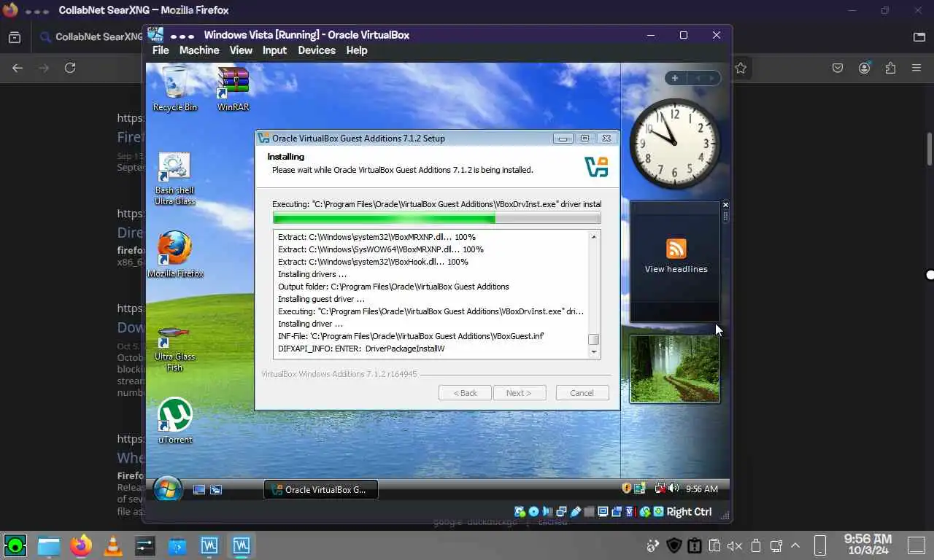Click the Vista tray clock showing 9:56 AM
Viewport: 934px width, 560px height.
tap(702, 489)
